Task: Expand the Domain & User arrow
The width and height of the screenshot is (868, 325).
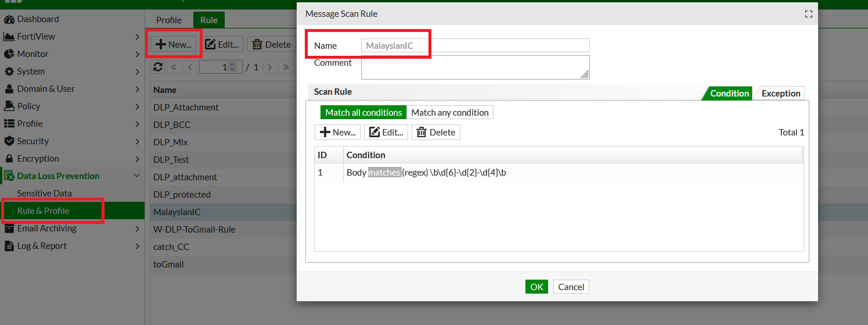Action: tap(137, 89)
